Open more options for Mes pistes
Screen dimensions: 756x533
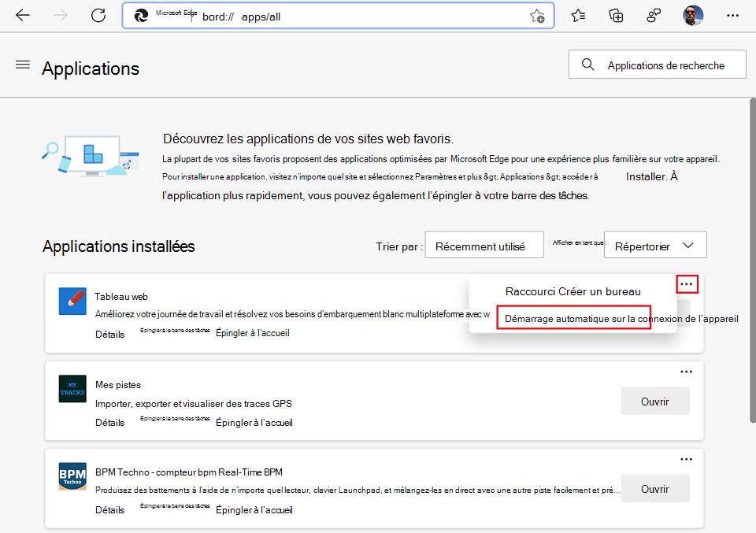click(x=686, y=371)
